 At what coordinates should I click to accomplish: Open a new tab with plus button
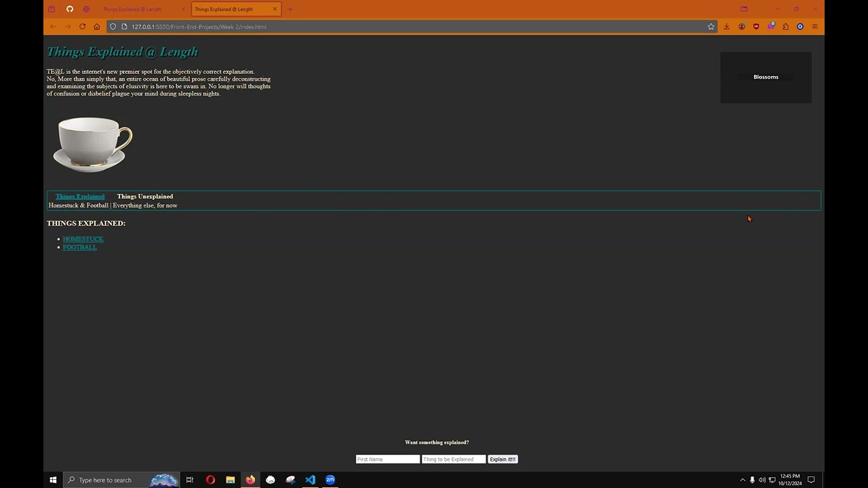pyautogui.click(x=290, y=9)
